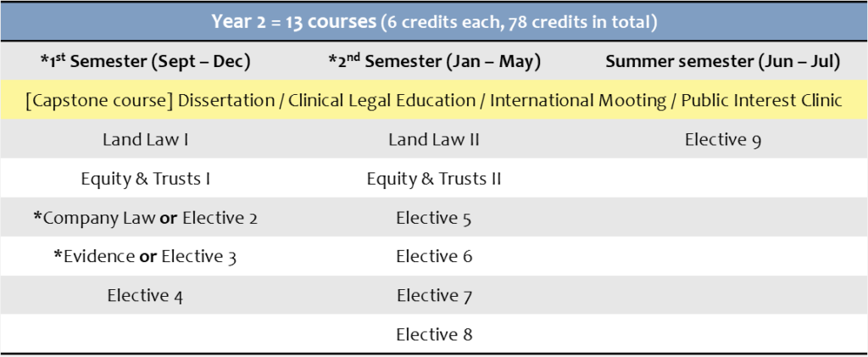Click the Elective 5 cell

(x=433, y=218)
